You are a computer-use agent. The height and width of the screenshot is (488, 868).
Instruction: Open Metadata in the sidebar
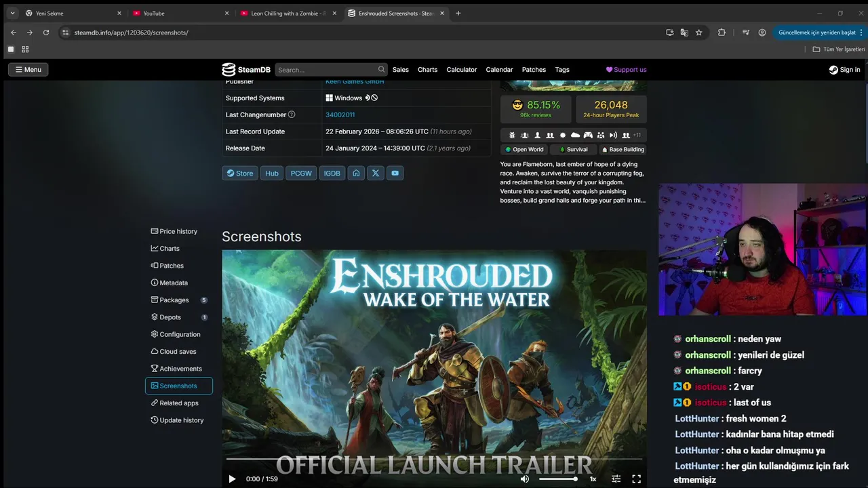(x=178, y=283)
